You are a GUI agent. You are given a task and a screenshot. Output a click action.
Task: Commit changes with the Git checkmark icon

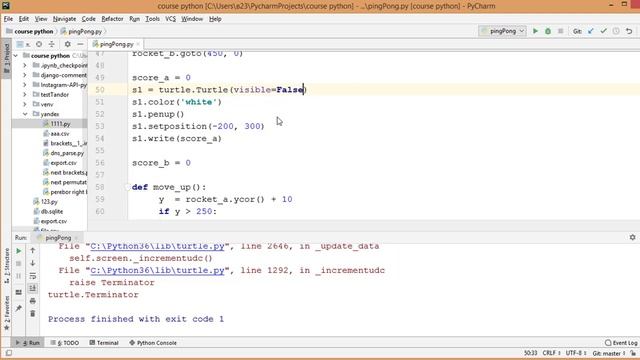click(603, 31)
